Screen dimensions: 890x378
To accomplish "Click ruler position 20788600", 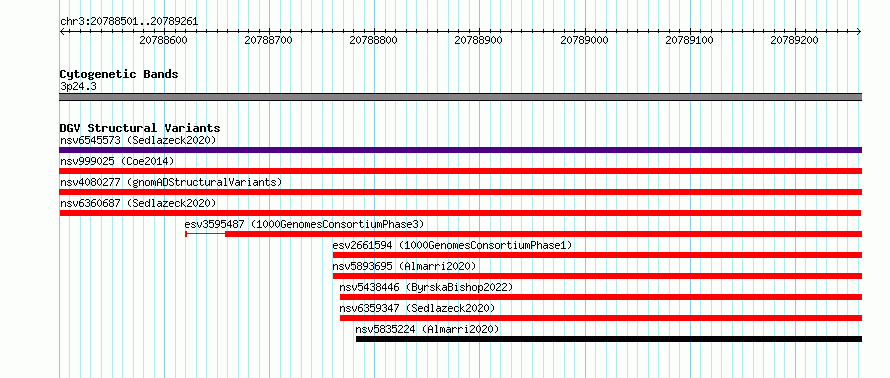I will click(163, 40).
